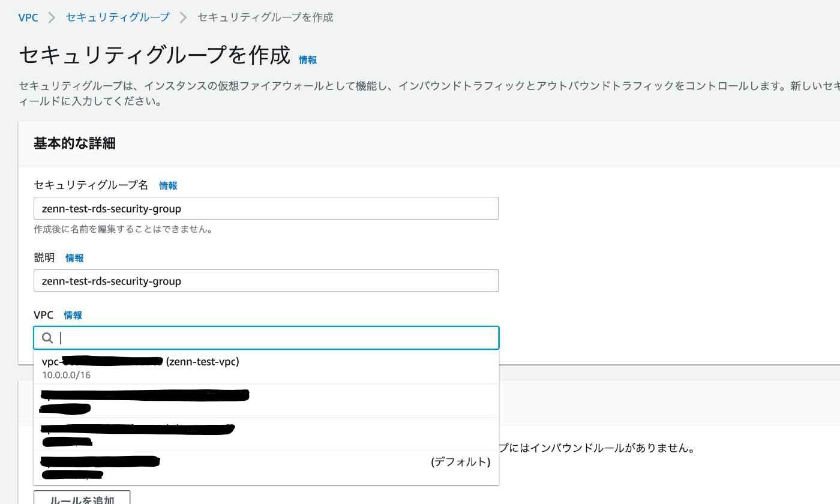The height and width of the screenshot is (504, 840).
Task: Click the ルールを追加 button
Action: 82,499
